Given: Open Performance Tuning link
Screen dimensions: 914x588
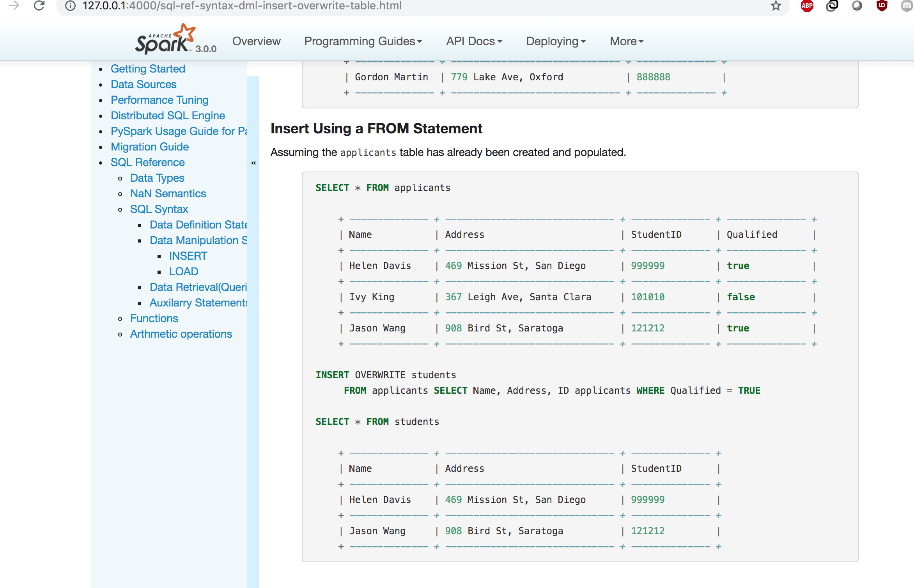Looking at the screenshot, I should (159, 100).
